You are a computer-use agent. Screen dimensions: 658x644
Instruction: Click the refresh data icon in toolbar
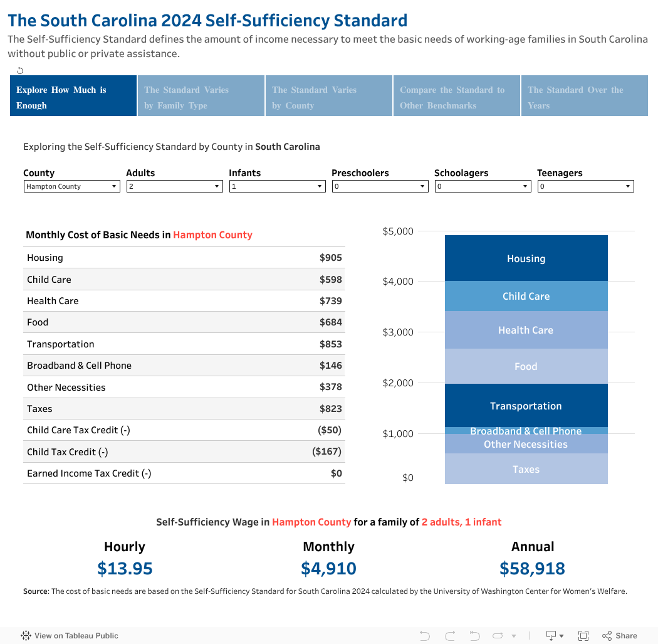tap(499, 636)
